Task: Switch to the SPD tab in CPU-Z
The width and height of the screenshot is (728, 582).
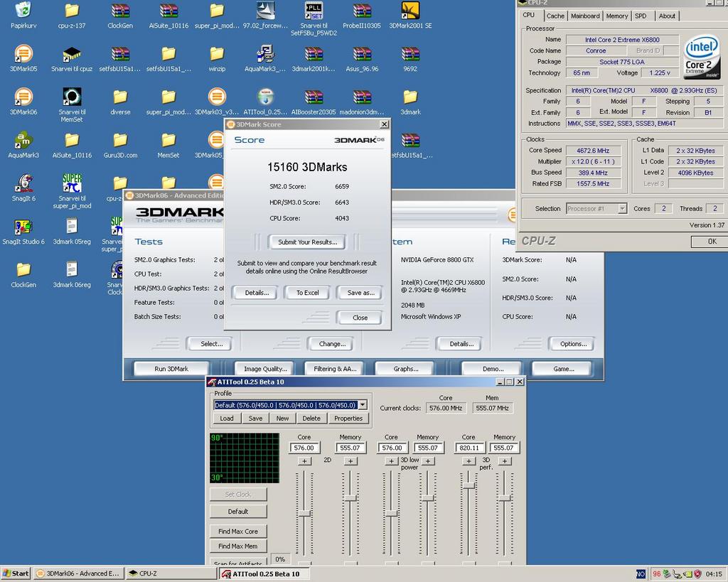Action: click(x=641, y=16)
